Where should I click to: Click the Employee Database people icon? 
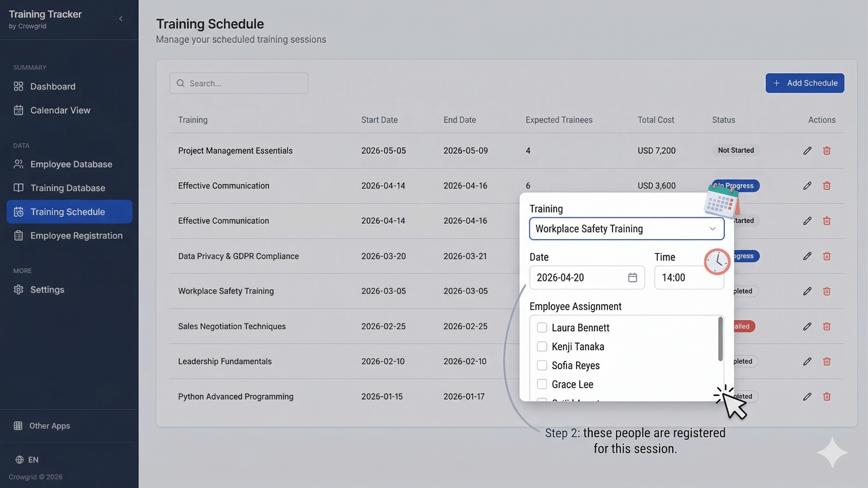18,164
